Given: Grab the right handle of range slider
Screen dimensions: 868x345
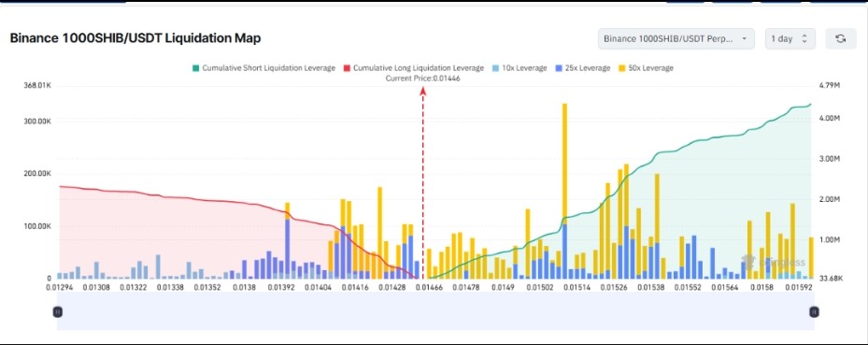Looking at the screenshot, I should pos(814,311).
